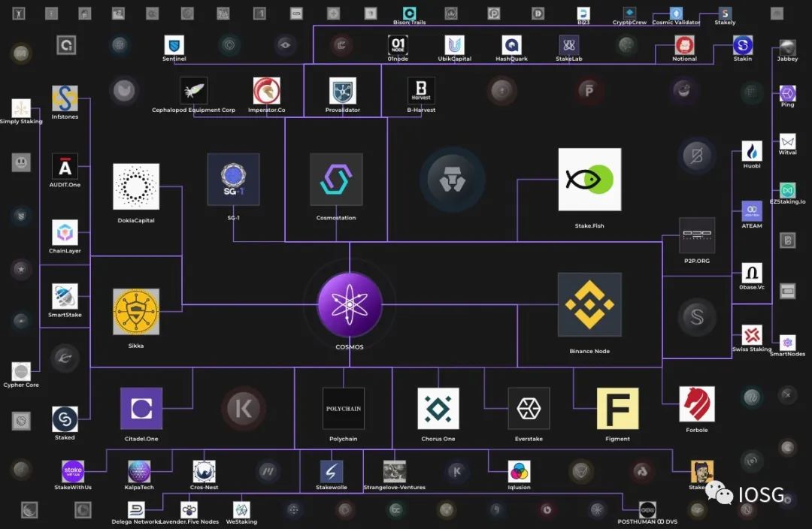This screenshot has width=812, height=529.
Task: Click the B-Harvest logo
Action: [421, 91]
